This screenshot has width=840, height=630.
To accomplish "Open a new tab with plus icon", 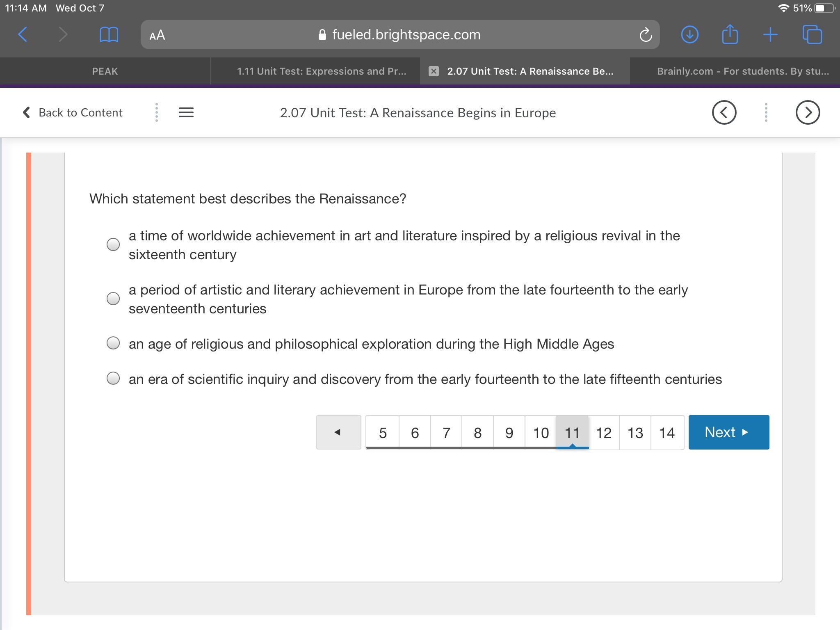I will (770, 34).
